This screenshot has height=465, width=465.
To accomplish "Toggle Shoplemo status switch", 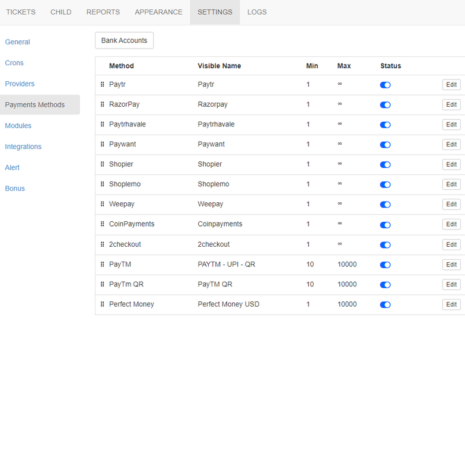I will click(x=385, y=185).
